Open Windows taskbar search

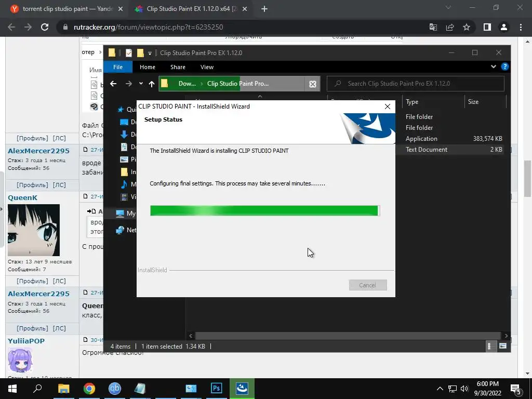pyautogui.click(x=37, y=389)
